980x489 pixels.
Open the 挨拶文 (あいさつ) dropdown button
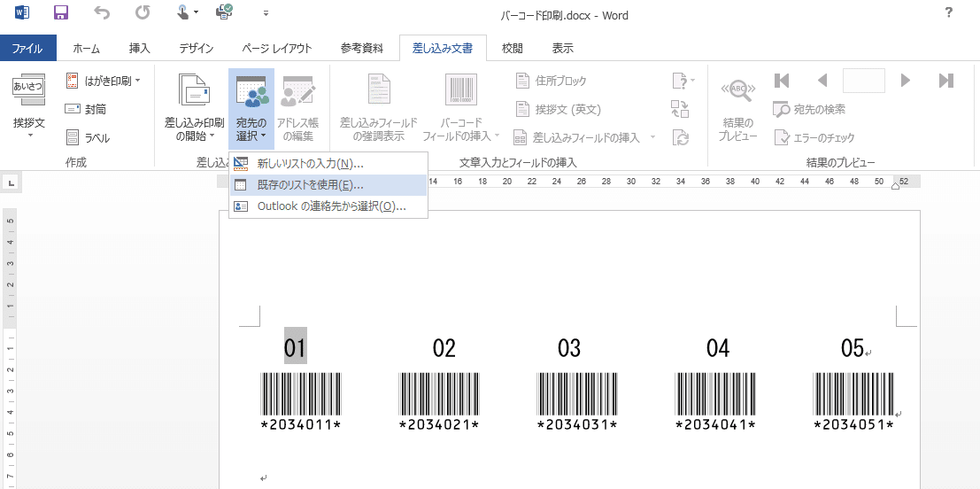pyautogui.click(x=29, y=105)
